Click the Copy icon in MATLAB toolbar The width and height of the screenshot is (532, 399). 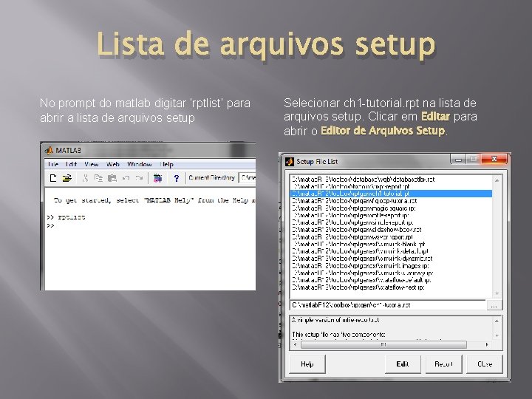click(98, 178)
